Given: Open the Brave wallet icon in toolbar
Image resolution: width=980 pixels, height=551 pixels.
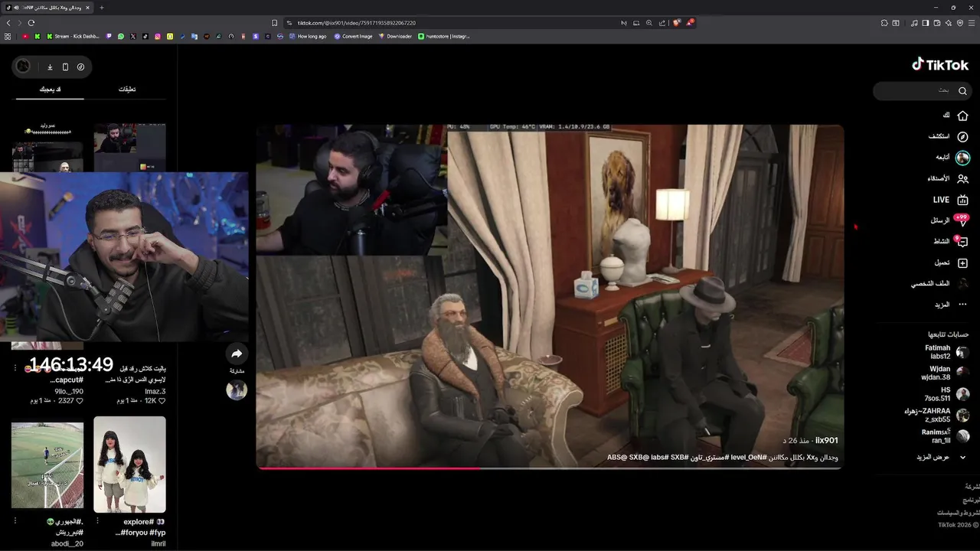Looking at the screenshot, I should point(936,23).
